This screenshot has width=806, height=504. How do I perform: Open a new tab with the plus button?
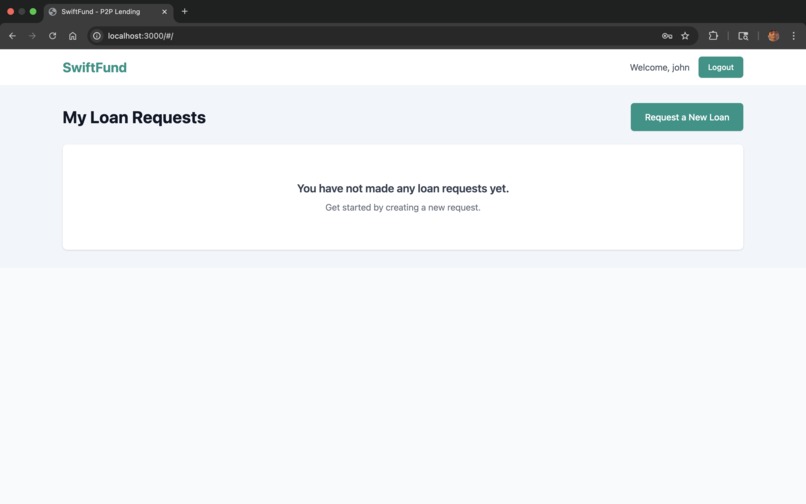coord(185,11)
